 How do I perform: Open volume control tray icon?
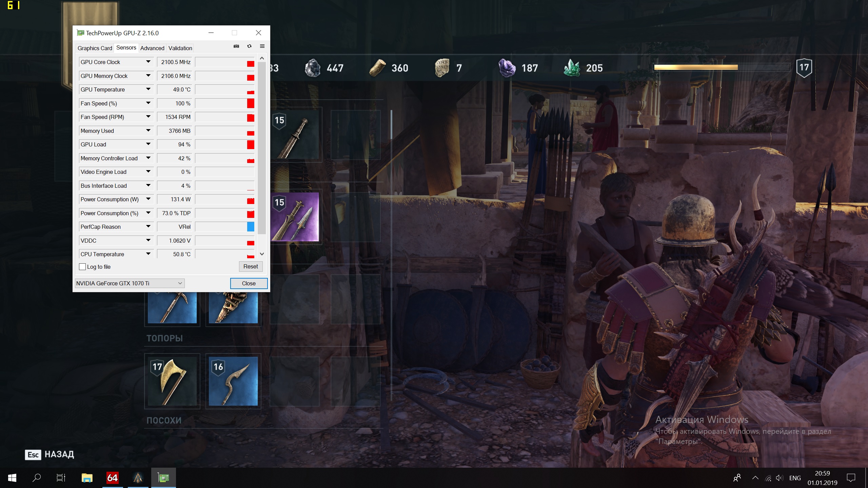point(780,478)
